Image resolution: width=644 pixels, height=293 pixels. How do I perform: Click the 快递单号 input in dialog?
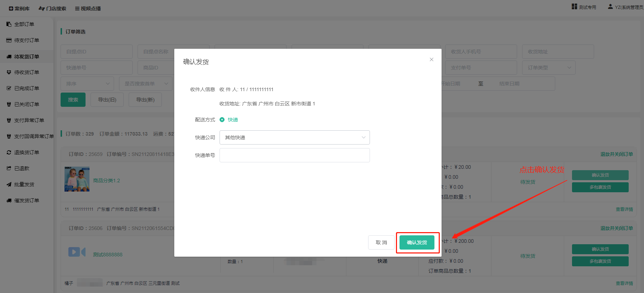[x=294, y=155]
